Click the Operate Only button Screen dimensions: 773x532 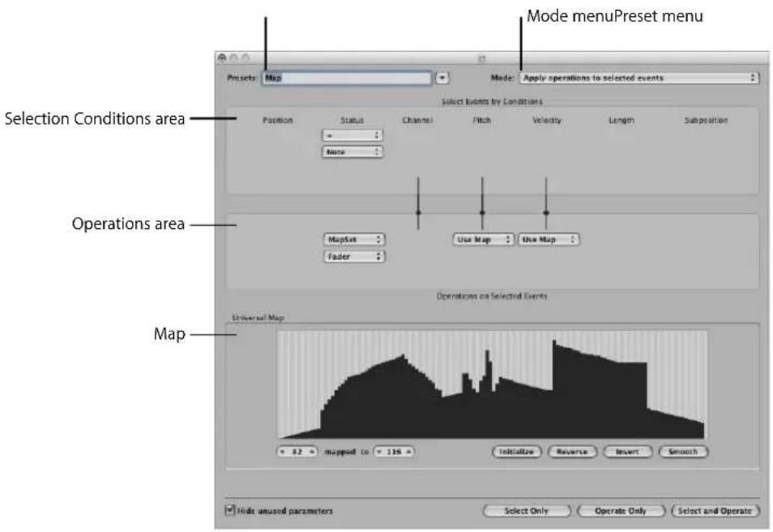pyautogui.click(x=621, y=511)
